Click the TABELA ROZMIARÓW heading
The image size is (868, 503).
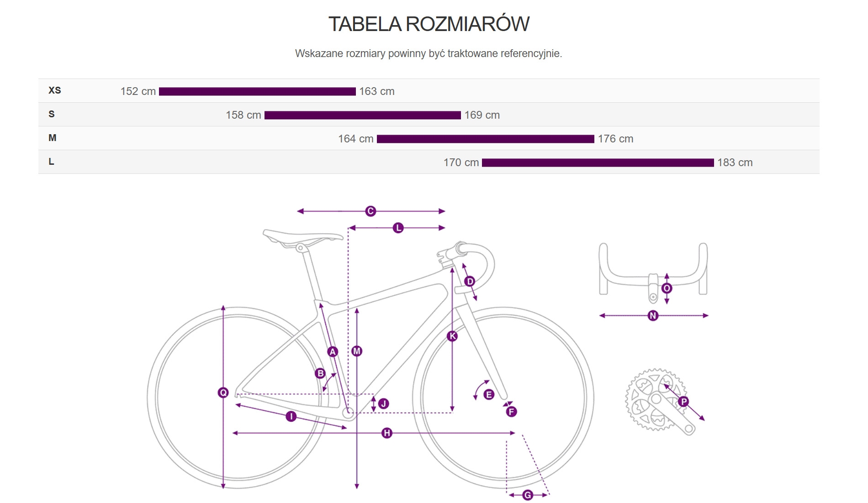click(429, 24)
